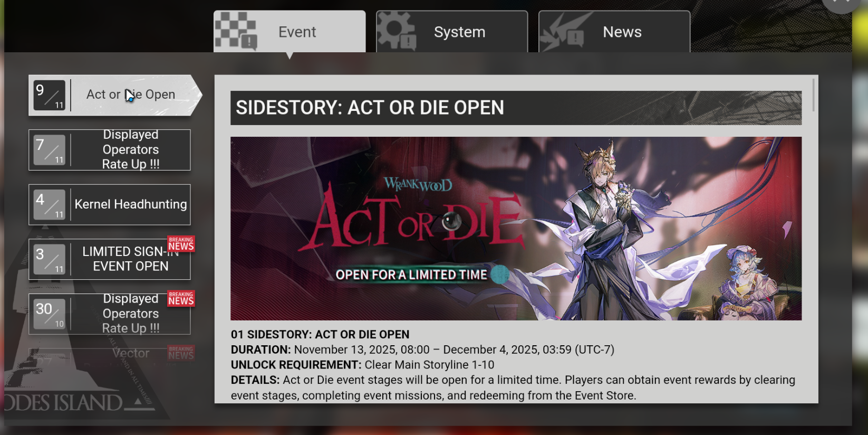Switch to the News tab
The width and height of the screenshot is (868, 435).
[x=614, y=31]
